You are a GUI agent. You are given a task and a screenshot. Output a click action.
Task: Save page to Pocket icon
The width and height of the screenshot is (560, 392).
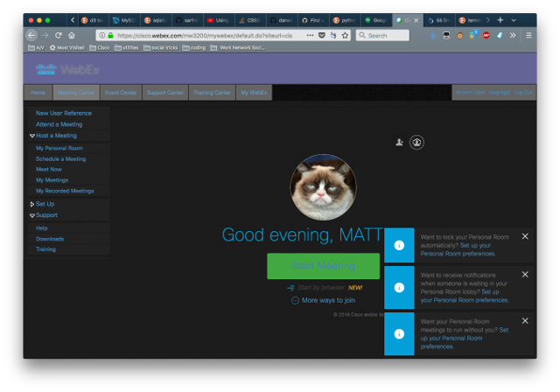(322, 35)
